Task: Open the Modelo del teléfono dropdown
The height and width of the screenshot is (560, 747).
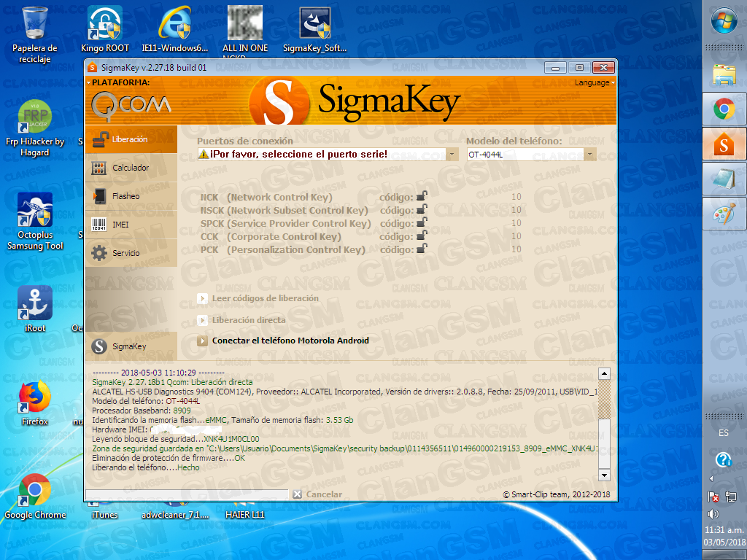Action: pos(589,154)
